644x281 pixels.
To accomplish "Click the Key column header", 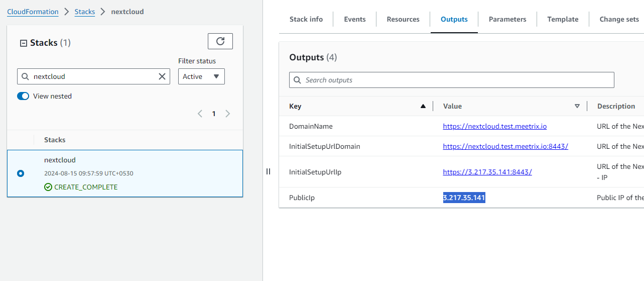I will pos(295,106).
